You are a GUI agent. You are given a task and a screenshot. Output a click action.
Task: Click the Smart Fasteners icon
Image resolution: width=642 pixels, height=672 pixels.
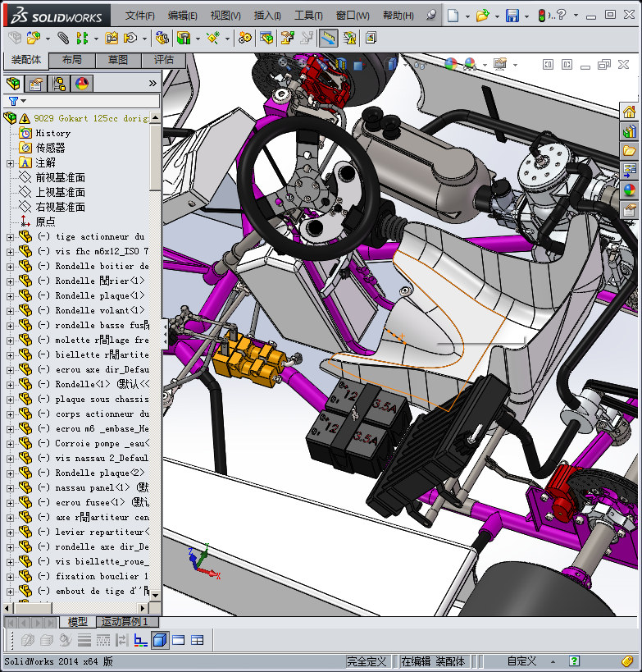[x=112, y=38]
